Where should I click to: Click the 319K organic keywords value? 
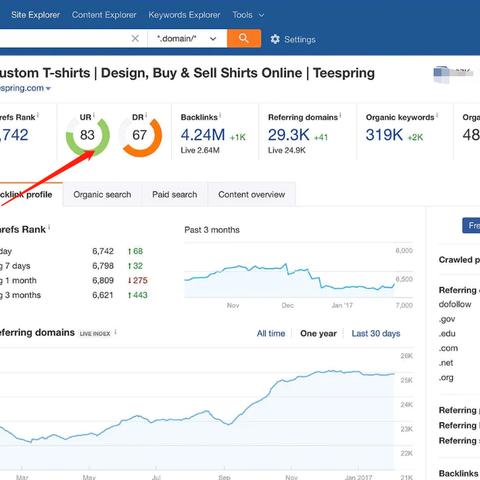(x=384, y=135)
